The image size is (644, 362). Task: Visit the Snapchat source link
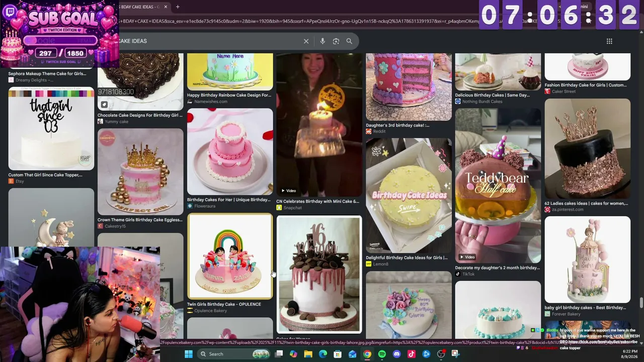pos(289,208)
